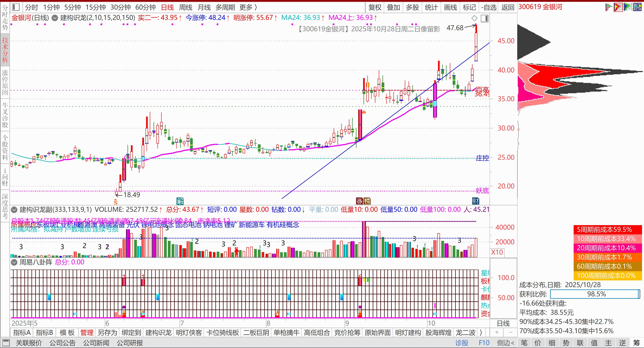Toggle the right side panel icon
This screenshot has height=348, width=644.
pos(484,18)
